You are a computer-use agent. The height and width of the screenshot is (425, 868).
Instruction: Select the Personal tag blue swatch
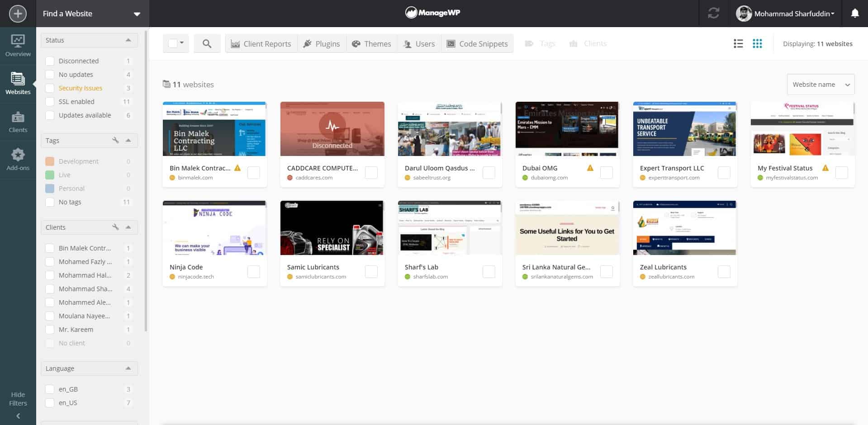[x=50, y=189]
